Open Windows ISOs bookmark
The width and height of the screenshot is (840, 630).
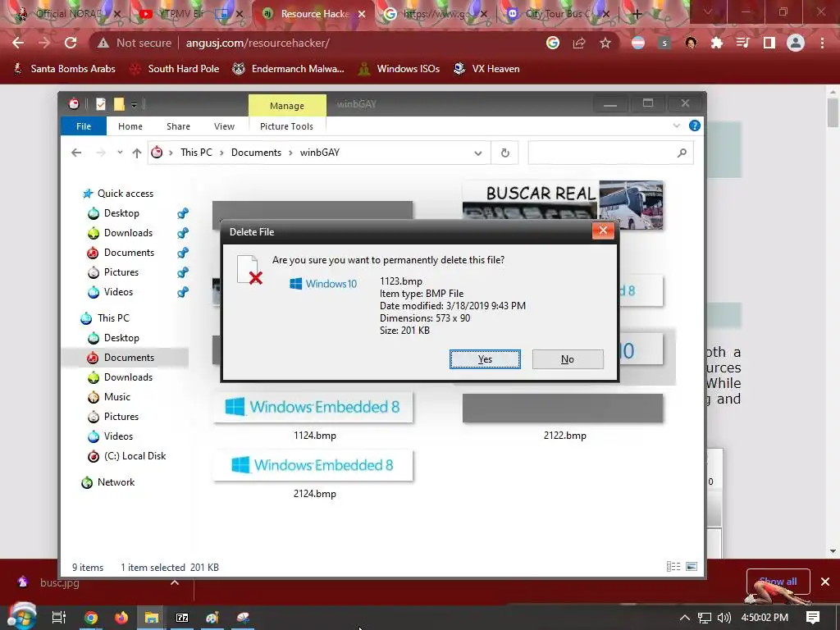(399, 69)
